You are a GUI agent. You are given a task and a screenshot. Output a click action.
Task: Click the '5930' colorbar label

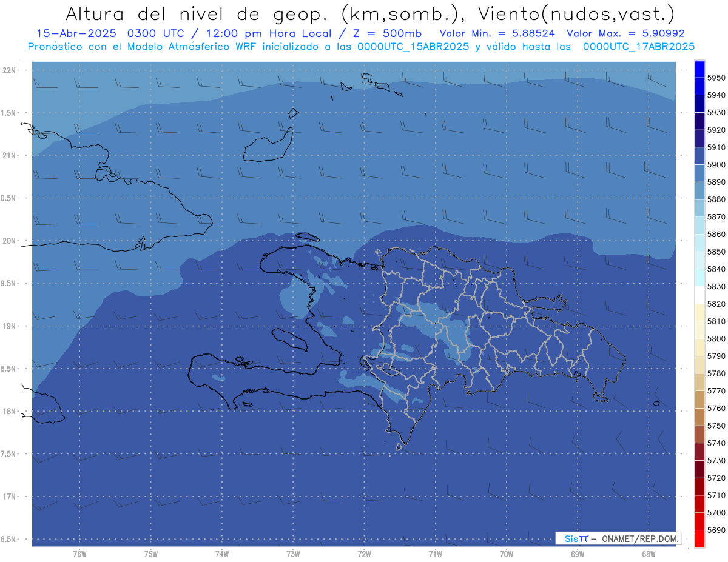click(x=716, y=113)
